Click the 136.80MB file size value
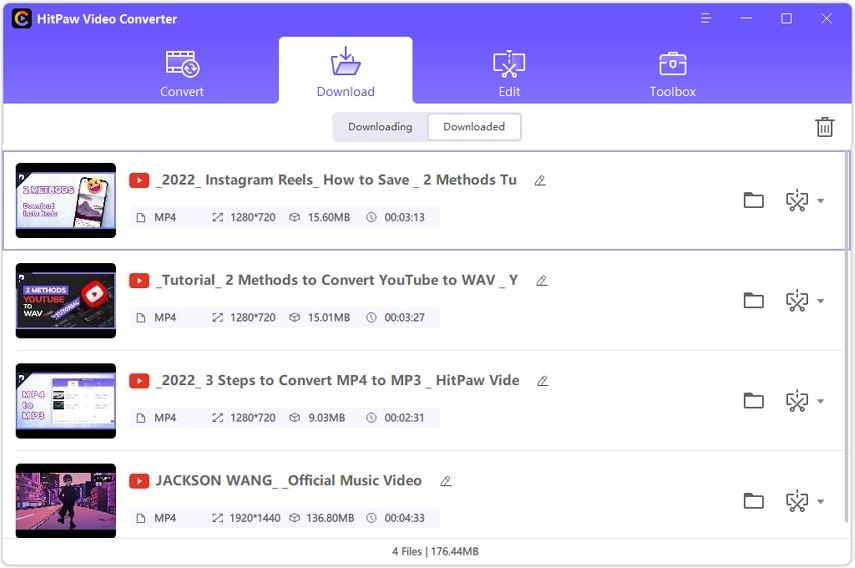Viewport: 855px width, 568px height. coord(330,518)
